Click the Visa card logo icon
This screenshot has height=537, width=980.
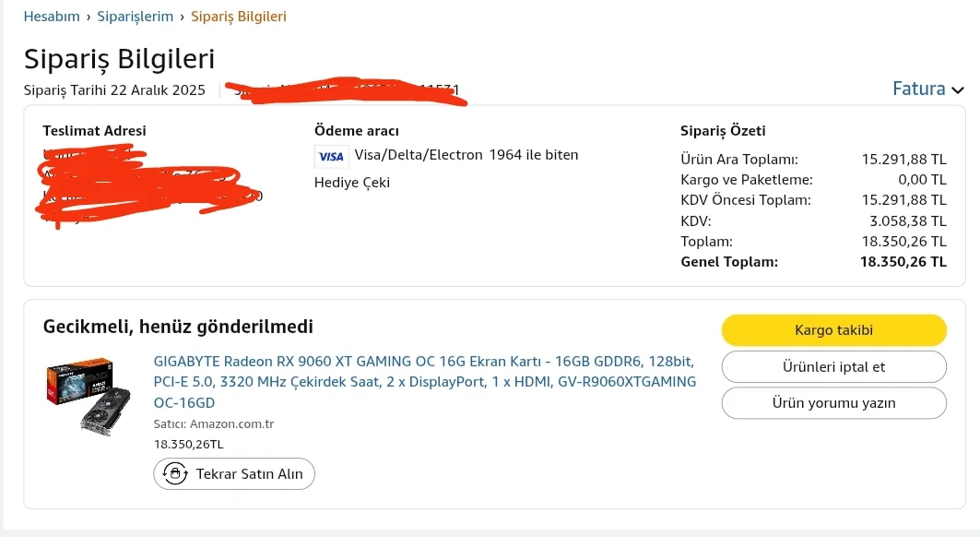[330, 156]
